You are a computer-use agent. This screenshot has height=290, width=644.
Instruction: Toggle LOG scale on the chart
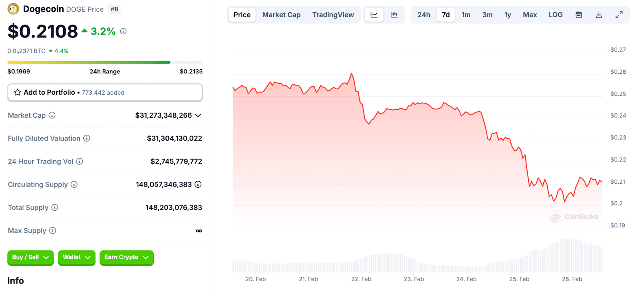pos(555,15)
